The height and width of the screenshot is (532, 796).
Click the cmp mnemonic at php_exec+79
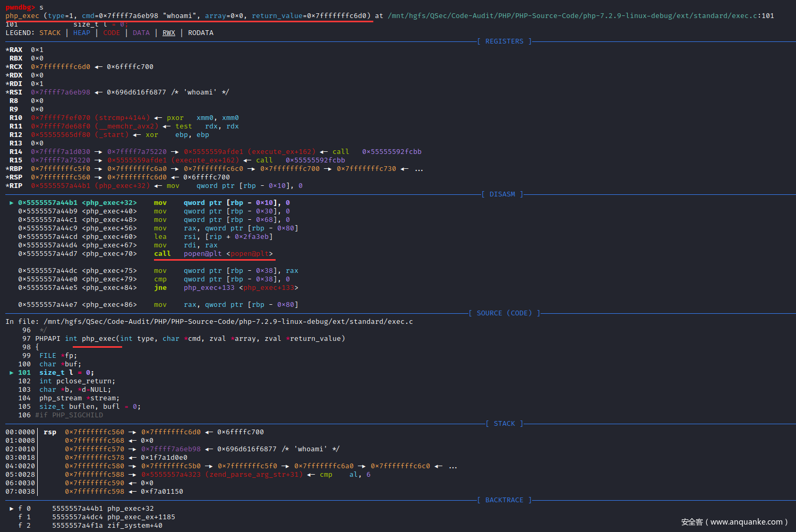160,279
